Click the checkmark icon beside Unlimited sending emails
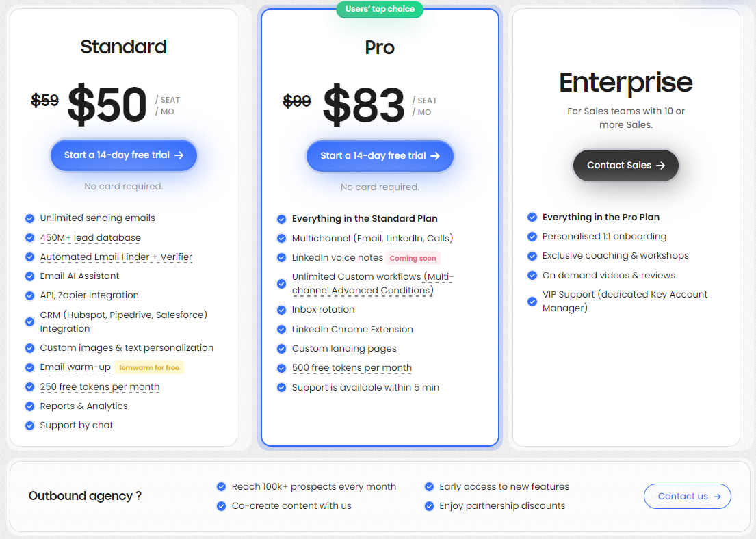The image size is (756, 539). point(29,218)
